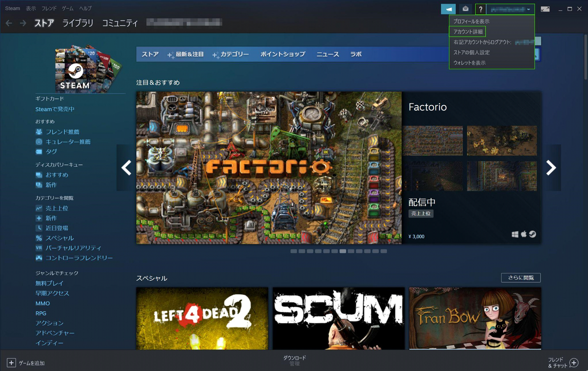This screenshot has width=588, height=371.
Task: Show next featured game in carousel
Action: pyautogui.click(x=551, y=168)
